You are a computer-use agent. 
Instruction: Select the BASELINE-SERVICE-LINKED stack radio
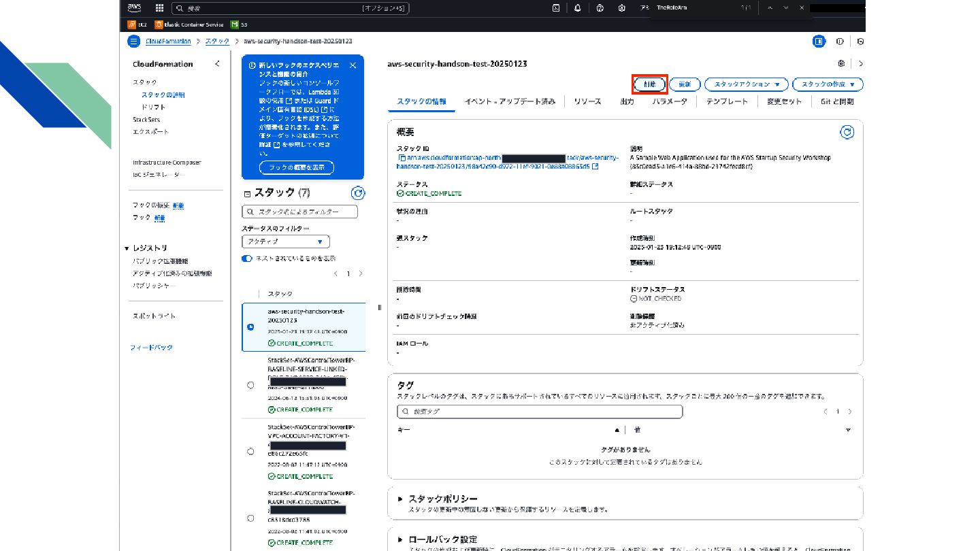click(x=250, y=385)
